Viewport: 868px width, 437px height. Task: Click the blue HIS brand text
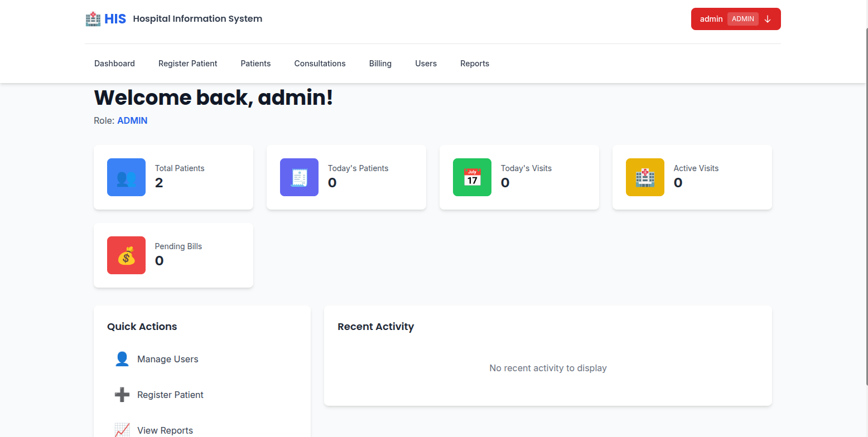(115, 19)
